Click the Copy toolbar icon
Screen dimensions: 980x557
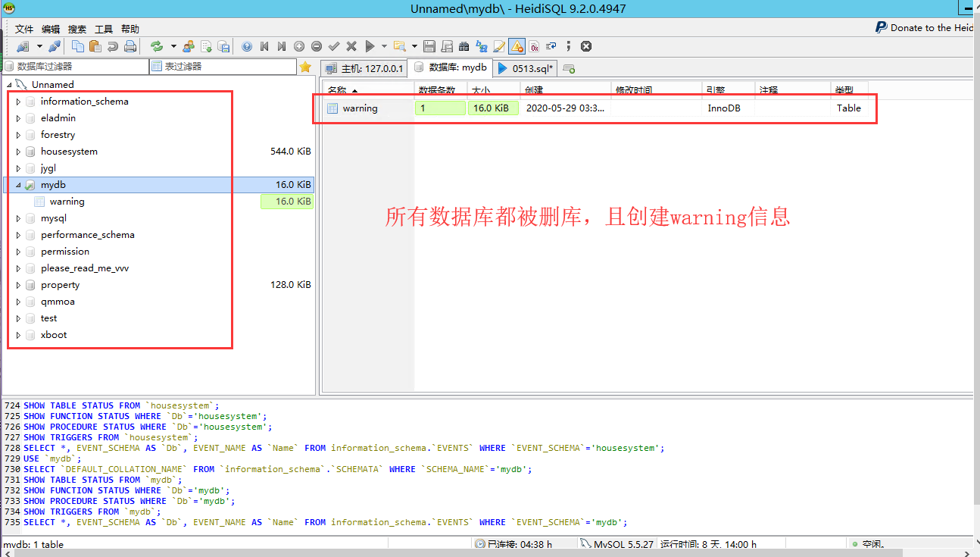(x=78, y=46)
